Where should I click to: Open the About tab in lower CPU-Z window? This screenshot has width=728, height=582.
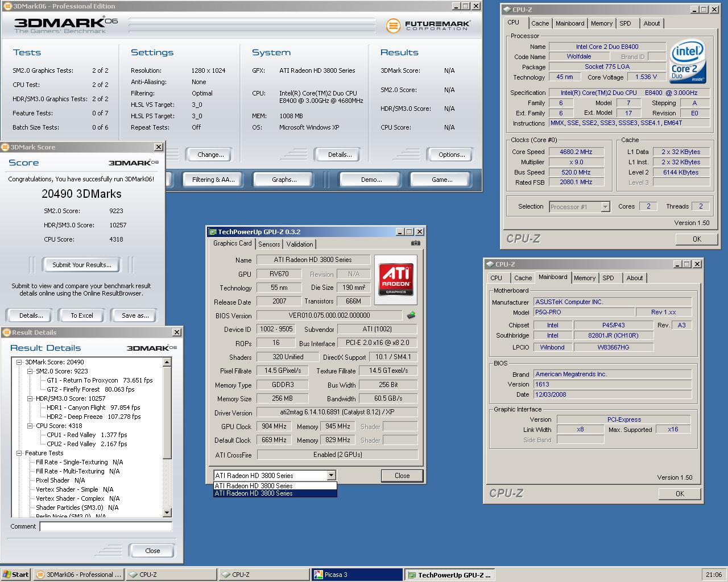[x=634, y=278]
